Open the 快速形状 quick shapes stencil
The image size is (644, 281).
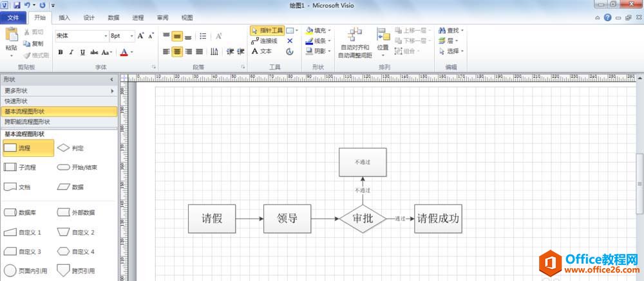(x=59, y=101)
